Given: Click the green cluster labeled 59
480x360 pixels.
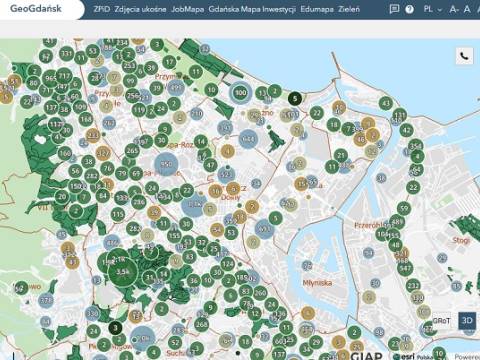Looking at the screenshot, I should (404, 209).
